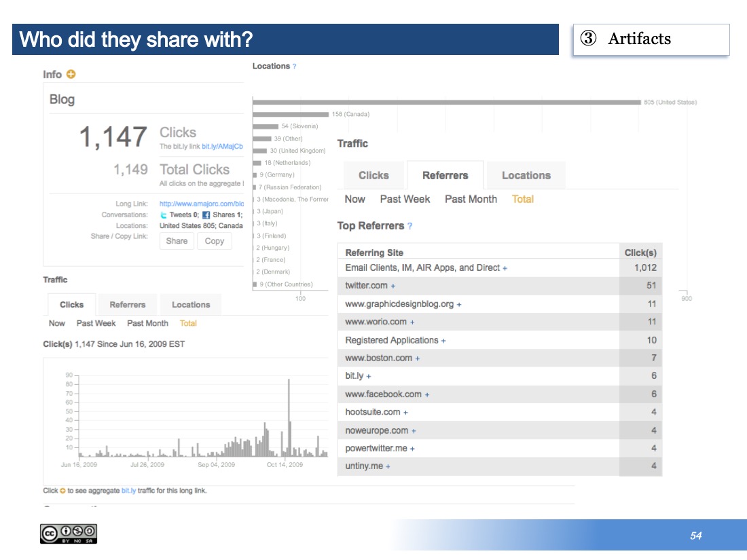747x560 pixels.
Task: Click the orange plus icon beside Info
Action: pos(71,74)
